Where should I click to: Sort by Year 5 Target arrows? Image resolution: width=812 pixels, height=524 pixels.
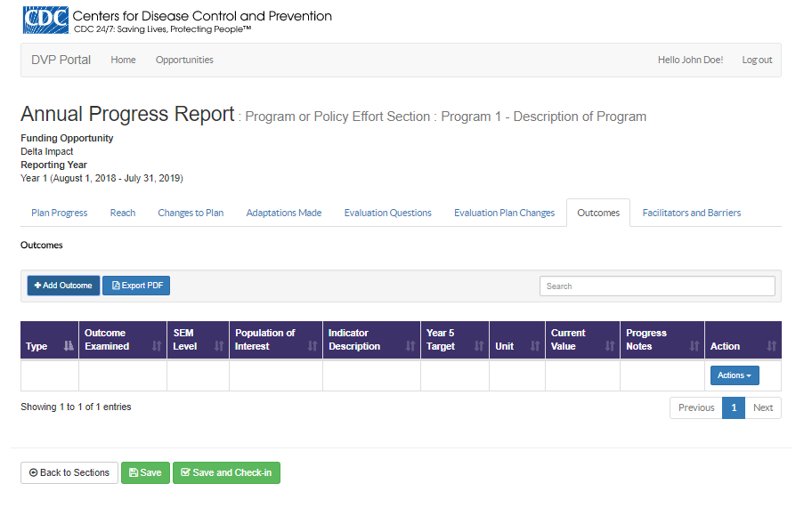click(x=479, y=346)
